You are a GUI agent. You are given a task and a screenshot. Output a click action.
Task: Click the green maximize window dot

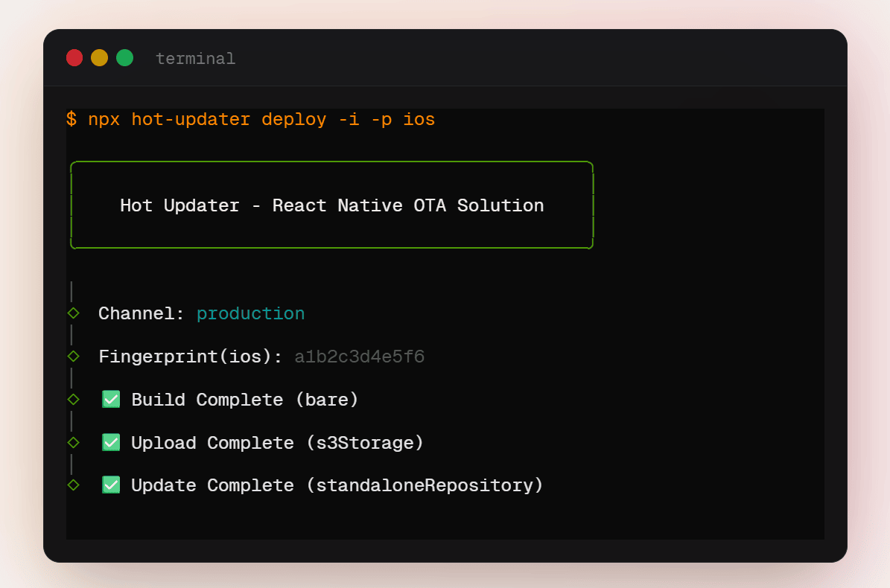(x=125, y=58)
